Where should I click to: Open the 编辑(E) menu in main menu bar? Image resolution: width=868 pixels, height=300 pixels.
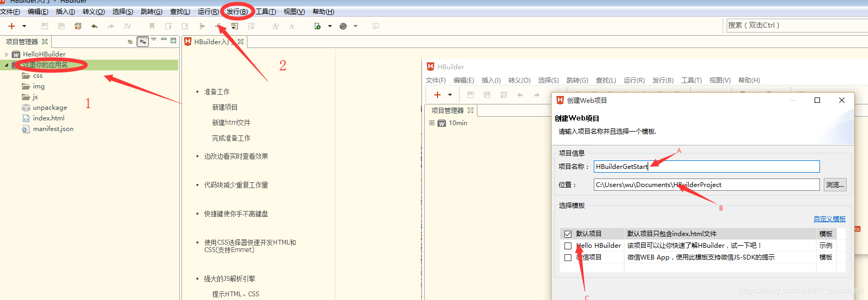pos(38,12)
